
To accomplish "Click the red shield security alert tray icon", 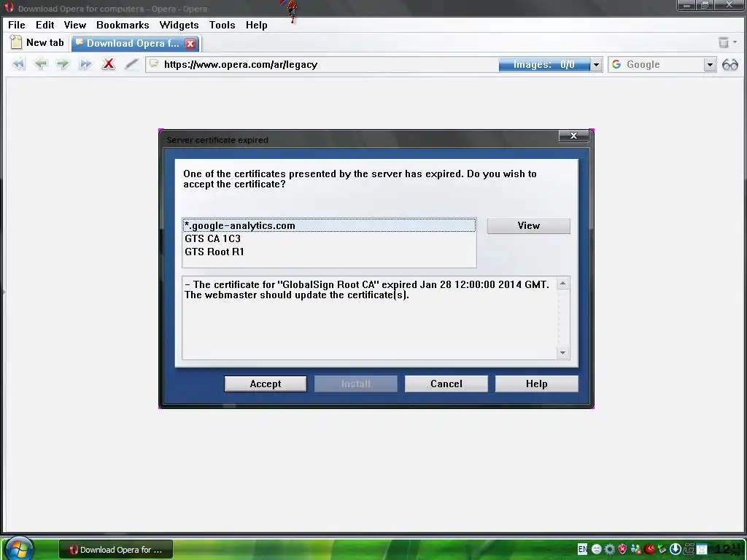I will pyautogui.click(x=622, y=549).
